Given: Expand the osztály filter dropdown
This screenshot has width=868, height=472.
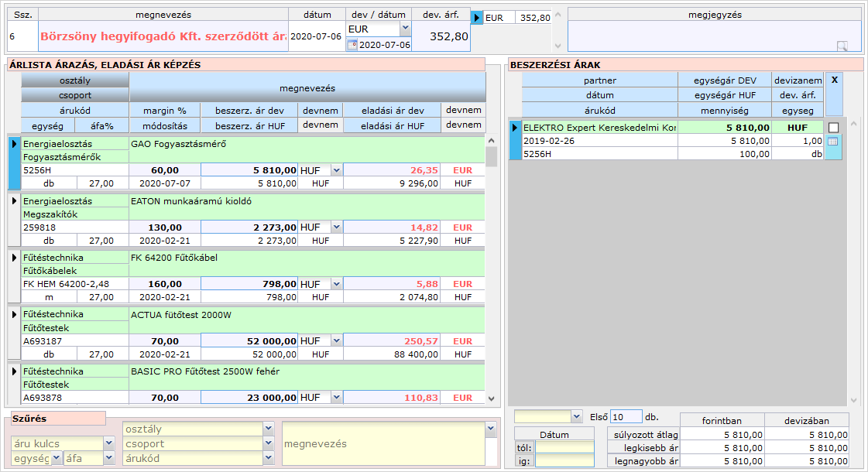Looking at the screenshot, I should (x=268, y=429).
